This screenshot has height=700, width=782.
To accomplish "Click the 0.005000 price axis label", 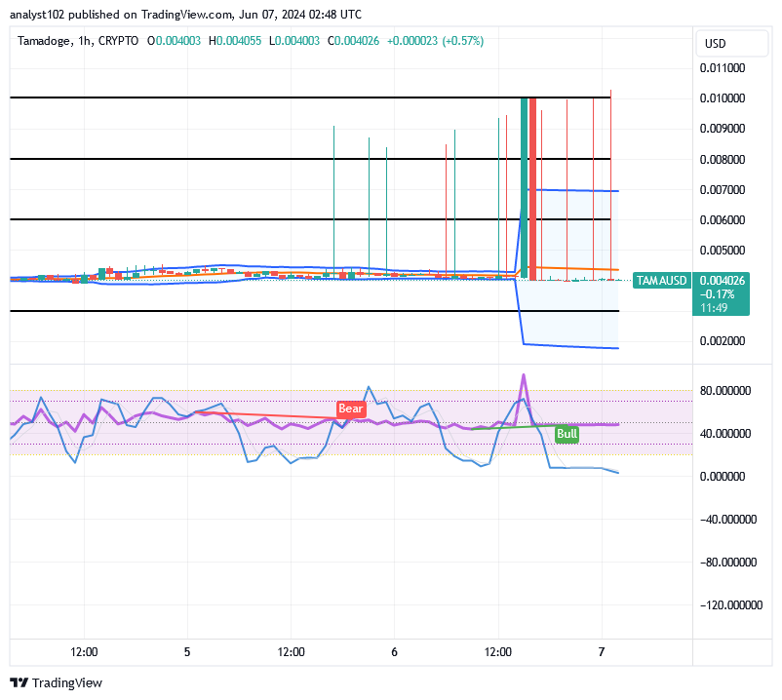I will (x=723, y=251).
